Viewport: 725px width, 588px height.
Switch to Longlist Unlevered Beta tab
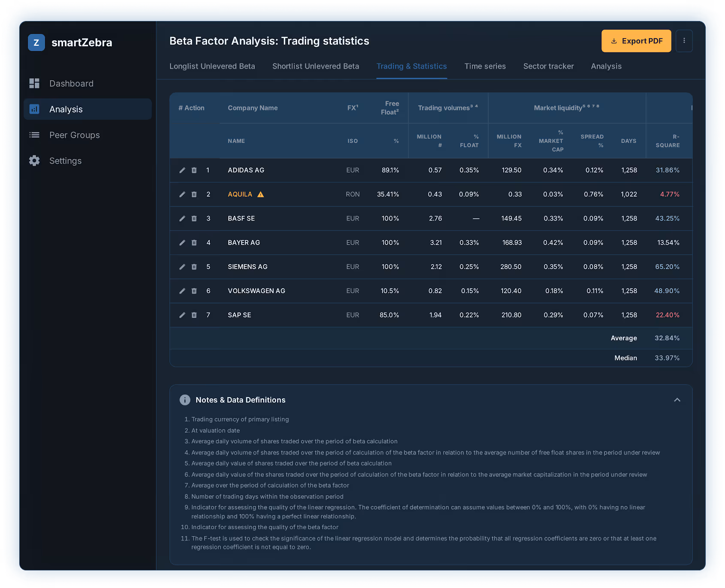tap(212, 66)
